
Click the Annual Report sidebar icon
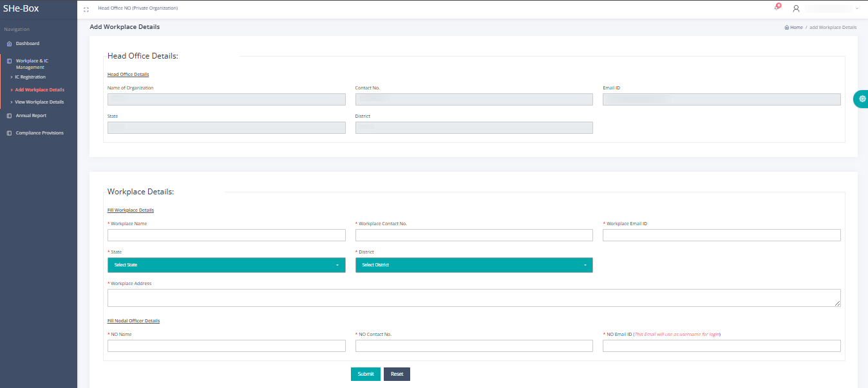pos(9,116)
